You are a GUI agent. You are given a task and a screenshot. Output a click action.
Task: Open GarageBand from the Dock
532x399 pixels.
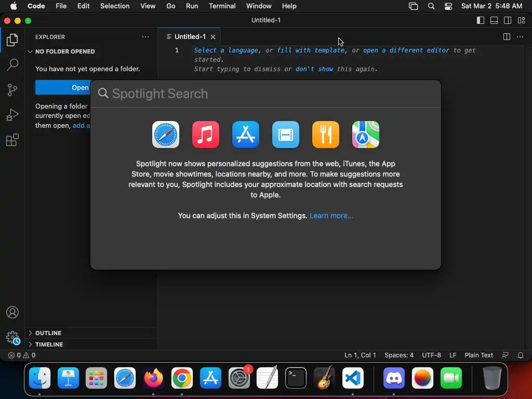tap(324, 378)
